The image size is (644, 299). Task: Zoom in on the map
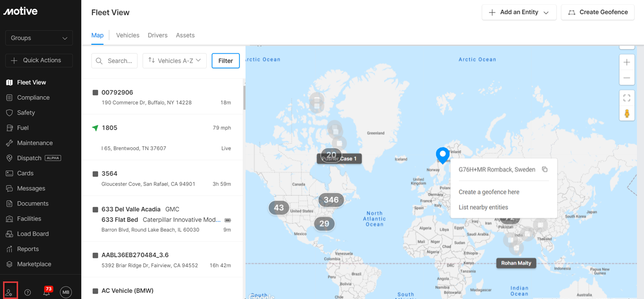pyautogui.click(x=626, y=63)
